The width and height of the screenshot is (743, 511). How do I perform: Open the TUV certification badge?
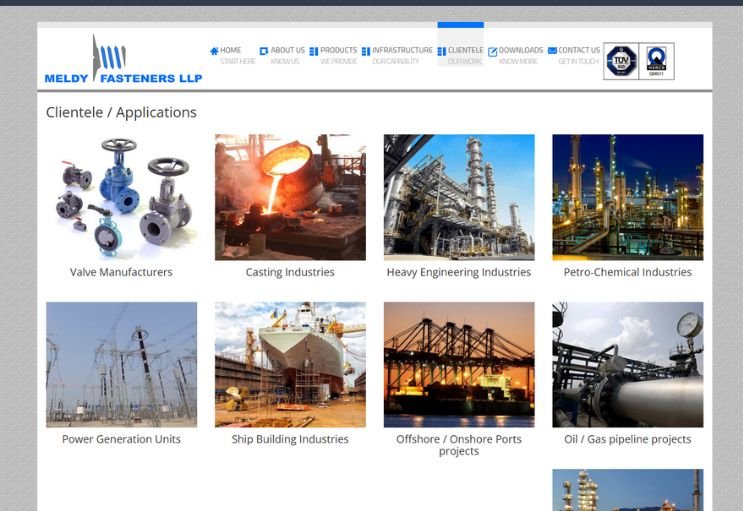(621, 61)
